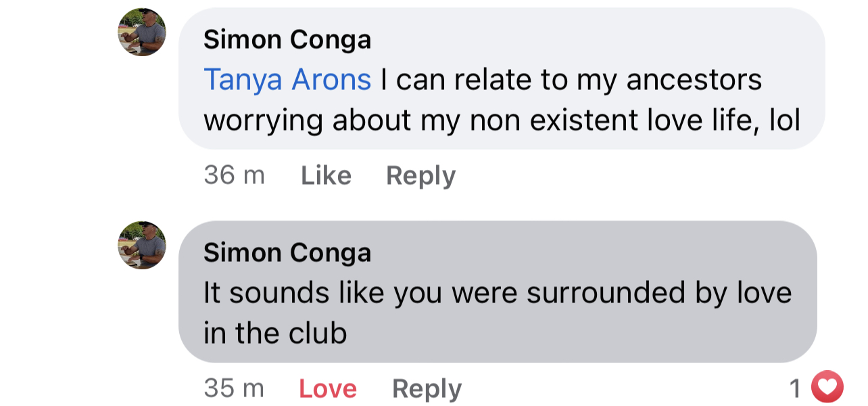Open the tagged Tanya Arons profile link
This screenshot has width=868, height=406.
(x=287, y=80)
